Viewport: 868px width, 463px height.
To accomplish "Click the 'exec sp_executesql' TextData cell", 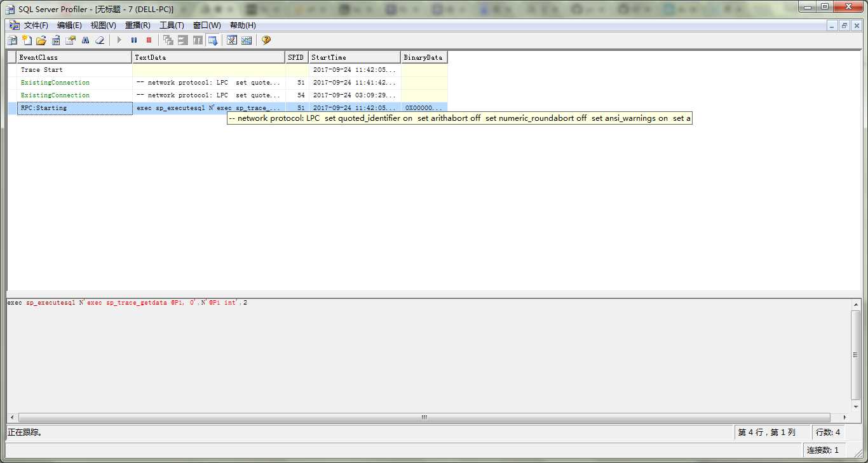I will 209,108.
